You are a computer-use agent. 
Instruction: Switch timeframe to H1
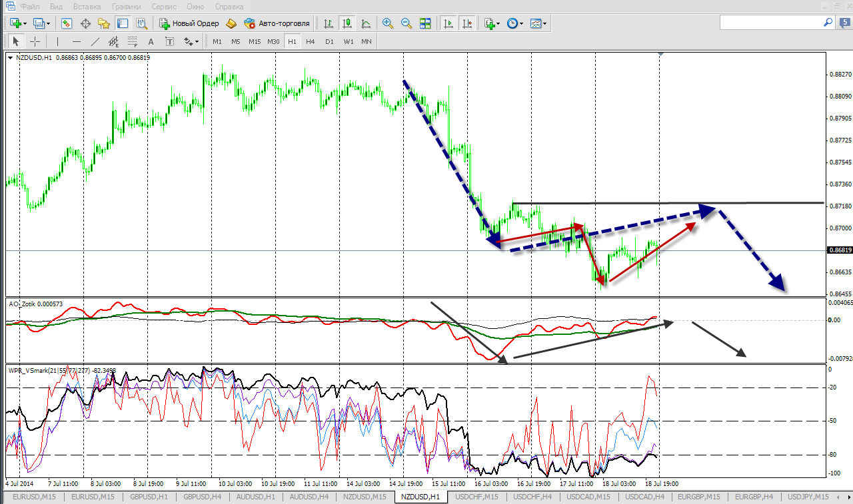[292, 41]
